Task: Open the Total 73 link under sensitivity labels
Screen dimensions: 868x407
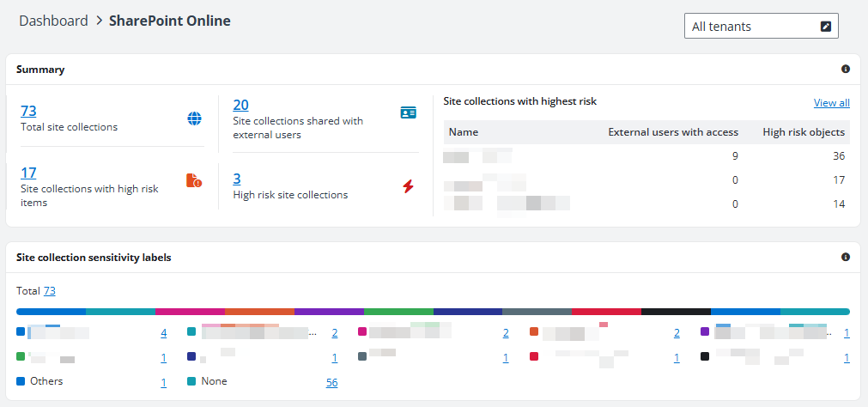Action: click(x=49, y=291)
